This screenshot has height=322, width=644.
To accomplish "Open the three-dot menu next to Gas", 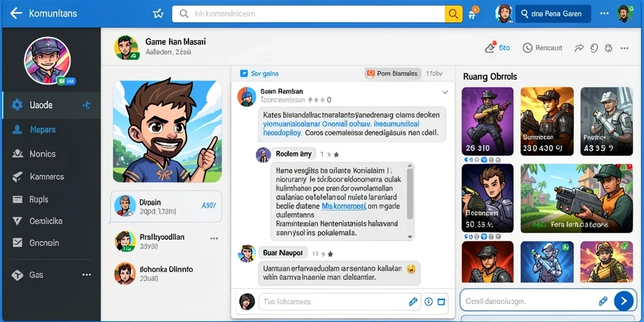I will (86, 275).
